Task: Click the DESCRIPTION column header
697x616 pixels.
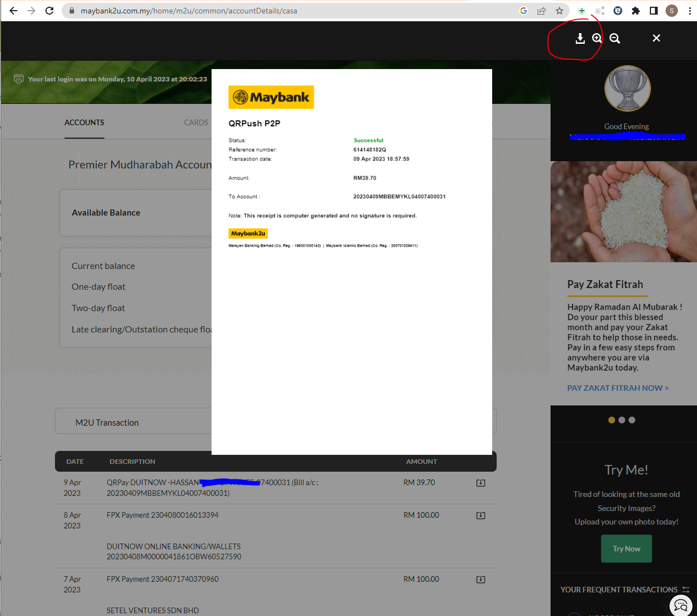Action: point(132,462)
